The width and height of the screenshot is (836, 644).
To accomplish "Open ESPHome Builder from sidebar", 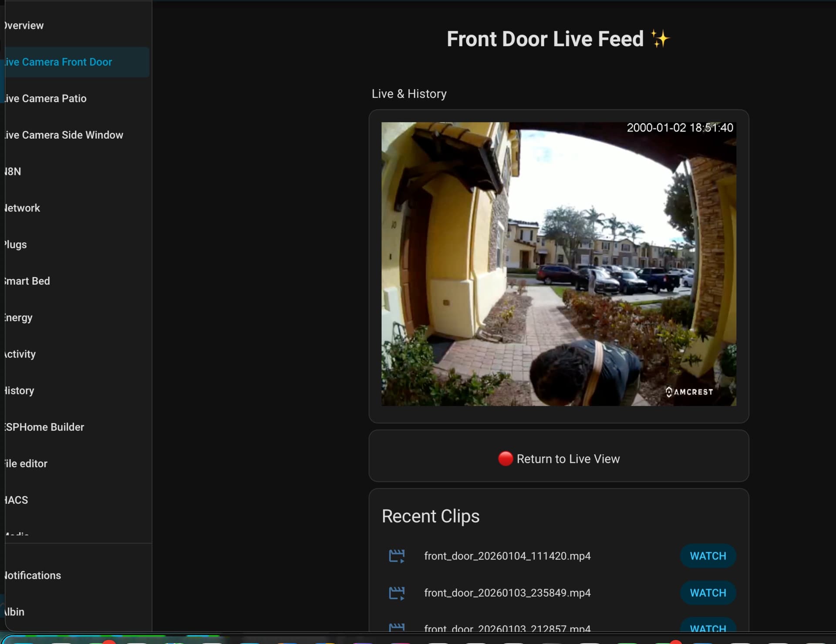I will point(45,427).
